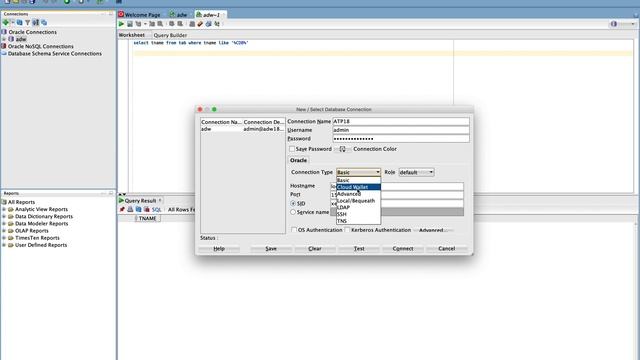This screenshot has height=360, width=640.
Task: Select adw row in saved connections list
Action: click(x=243, y=129)
